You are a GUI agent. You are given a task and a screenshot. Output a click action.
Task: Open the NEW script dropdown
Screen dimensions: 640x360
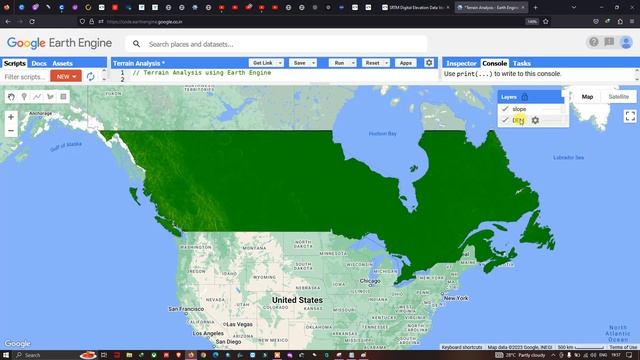tap(66, 76)
